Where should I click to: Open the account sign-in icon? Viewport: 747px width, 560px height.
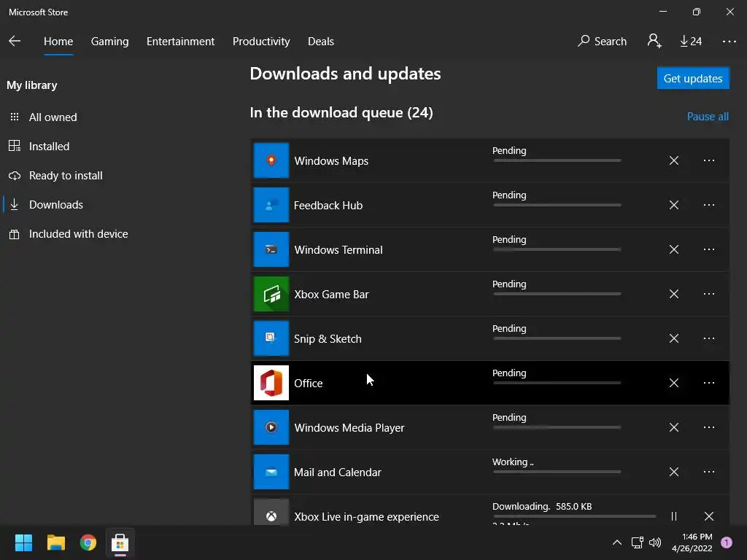654,41
